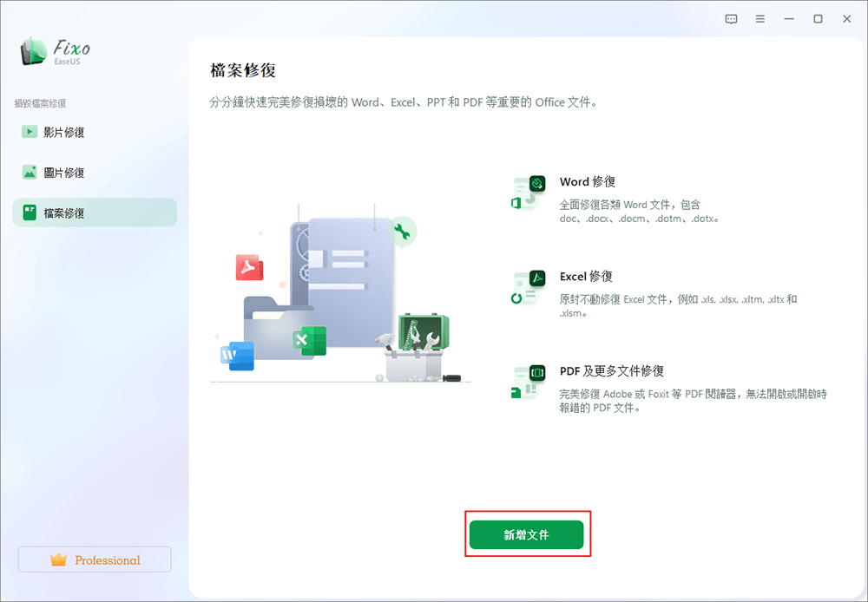The image size is (868, 602).
Task: Click the wrench badge in illustration
Action: coord(402,232)
